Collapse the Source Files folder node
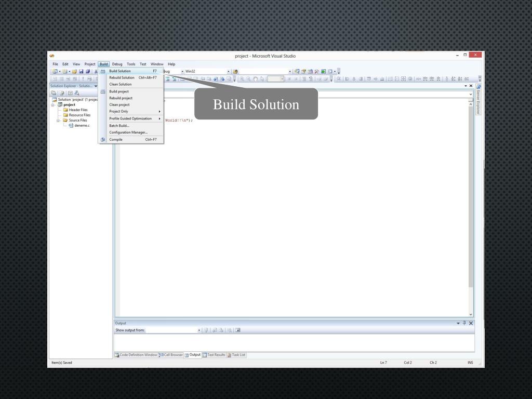The width and height of the screenshot is (532, 399). tap(58, 121)
